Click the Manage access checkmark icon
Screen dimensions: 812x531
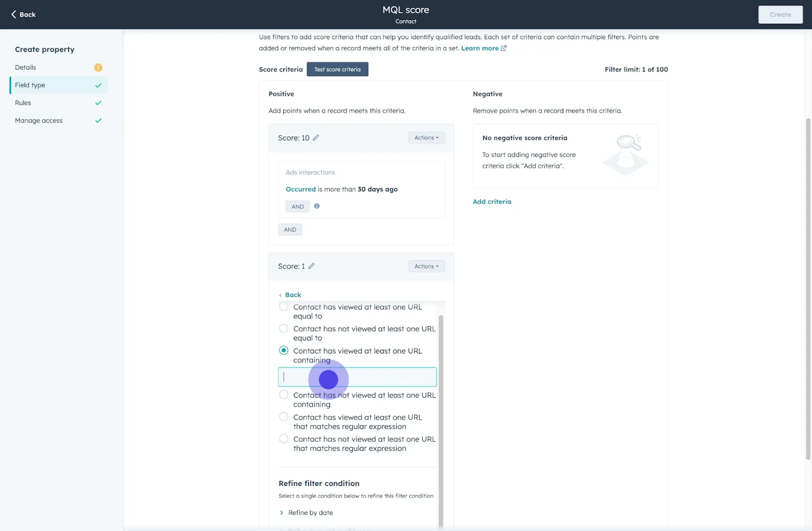point(98,121)
